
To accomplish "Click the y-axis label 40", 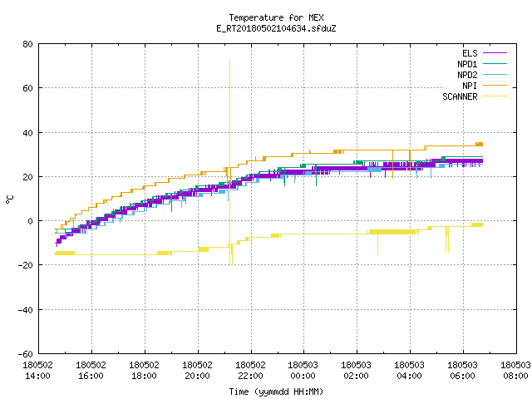I will point(27,133).
